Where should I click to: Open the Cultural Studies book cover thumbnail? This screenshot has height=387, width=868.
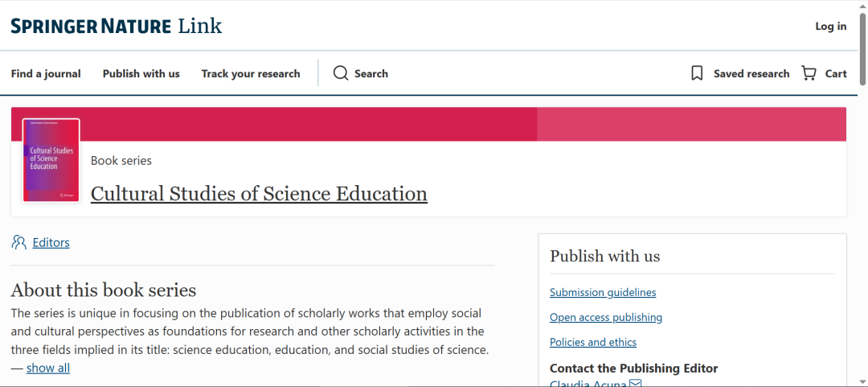pyautogui.click(x=51, y=160)
